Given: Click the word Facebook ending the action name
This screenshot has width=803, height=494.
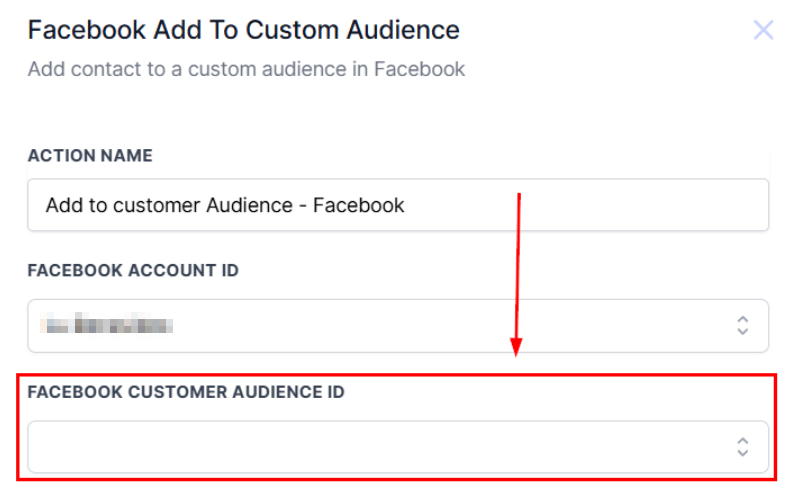Looking at the screenshot, I should (x=359, y=205).
